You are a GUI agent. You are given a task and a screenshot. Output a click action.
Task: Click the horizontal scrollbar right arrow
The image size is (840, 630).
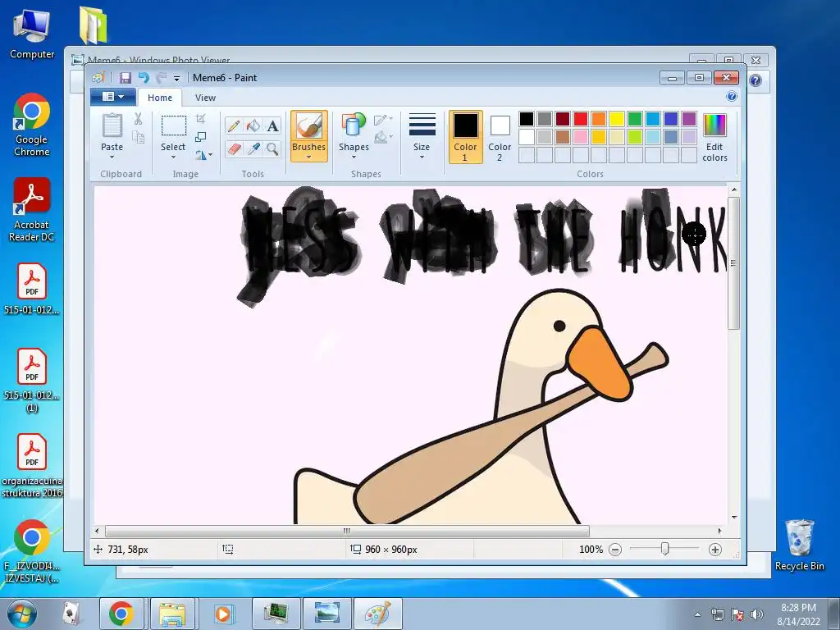pyautogui.click(x=719, y=531)
